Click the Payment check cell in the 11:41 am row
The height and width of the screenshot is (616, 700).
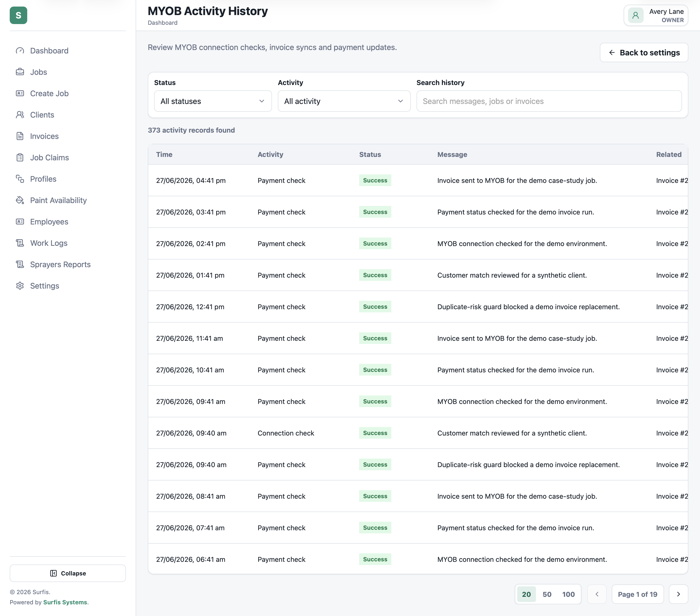click(x=281, y=338)
